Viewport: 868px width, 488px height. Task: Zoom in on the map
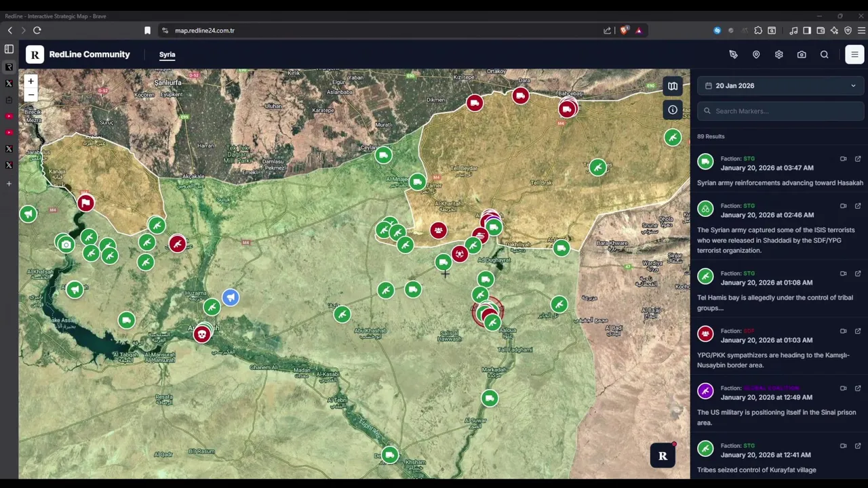click(x=31, y=81)
